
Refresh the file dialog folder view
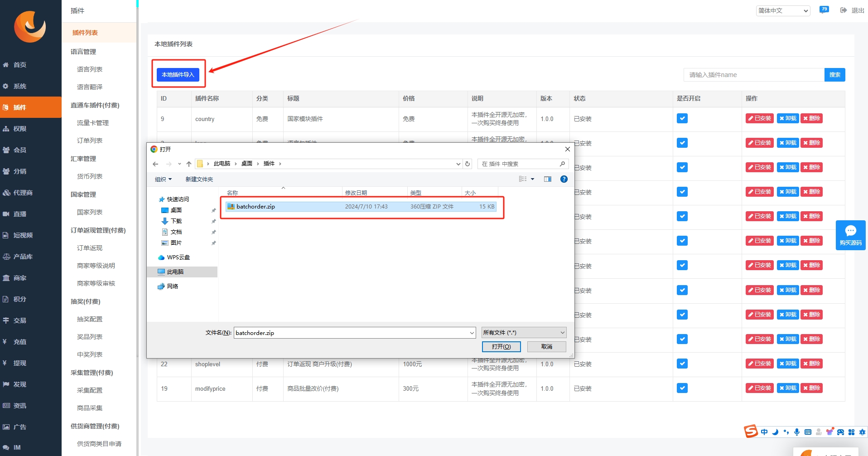click(x=468, y=164)
